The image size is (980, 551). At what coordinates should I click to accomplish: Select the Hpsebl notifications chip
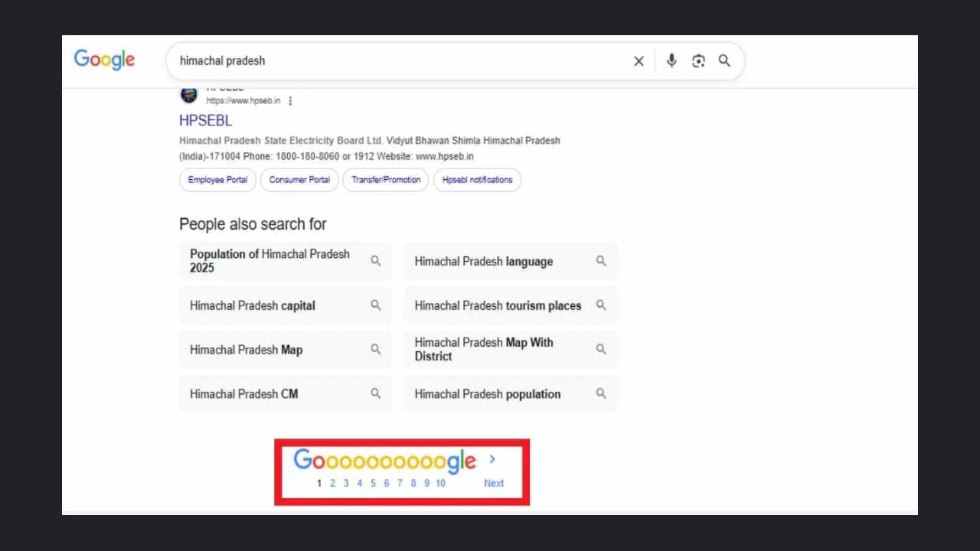tap(477, 180)
